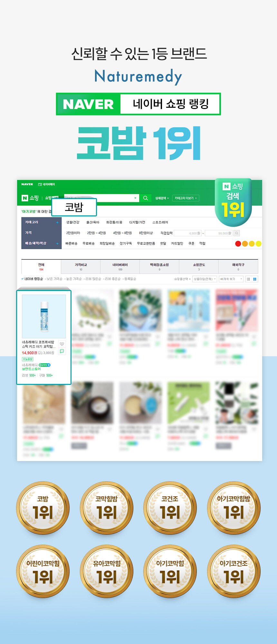This screenshot has width=277, height=644.
Task: Expand 카테고리 filter plus sign
Action: pos(57,222)
